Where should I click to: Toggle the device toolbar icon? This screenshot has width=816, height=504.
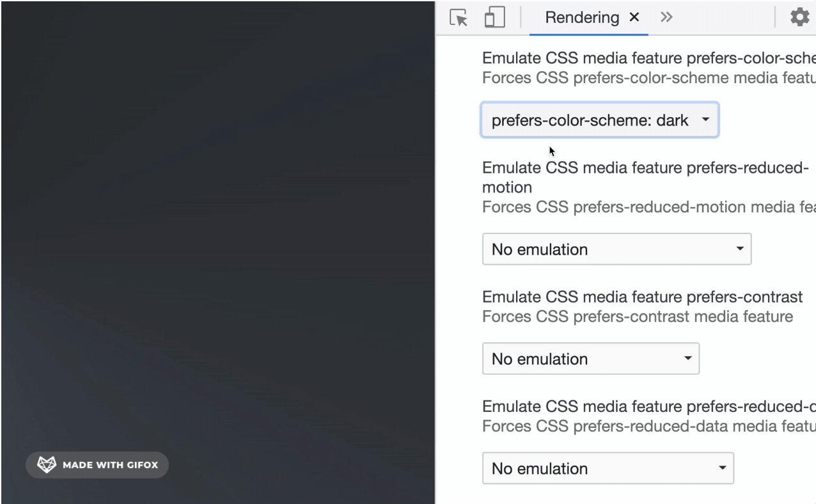[494, 17]
